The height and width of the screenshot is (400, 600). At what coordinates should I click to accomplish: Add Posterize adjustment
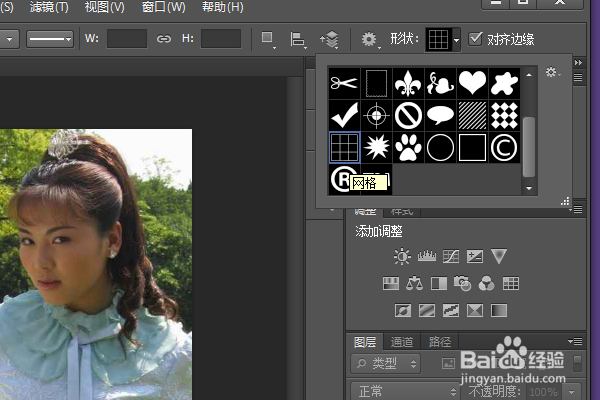click(x=427, y=310)
